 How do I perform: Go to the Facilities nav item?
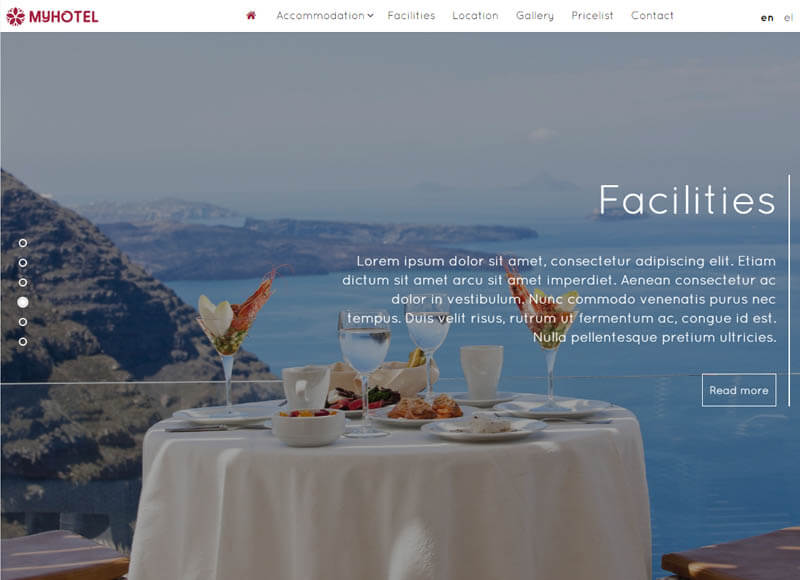pyautogui.click(x=411, y=16)
